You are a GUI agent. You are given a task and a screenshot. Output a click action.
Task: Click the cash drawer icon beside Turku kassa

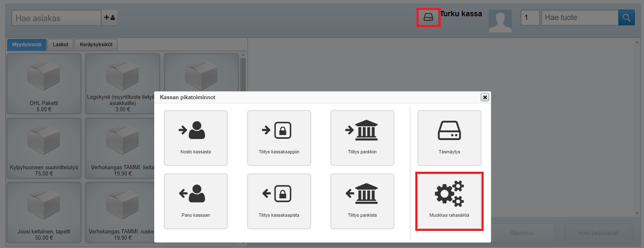428,18
